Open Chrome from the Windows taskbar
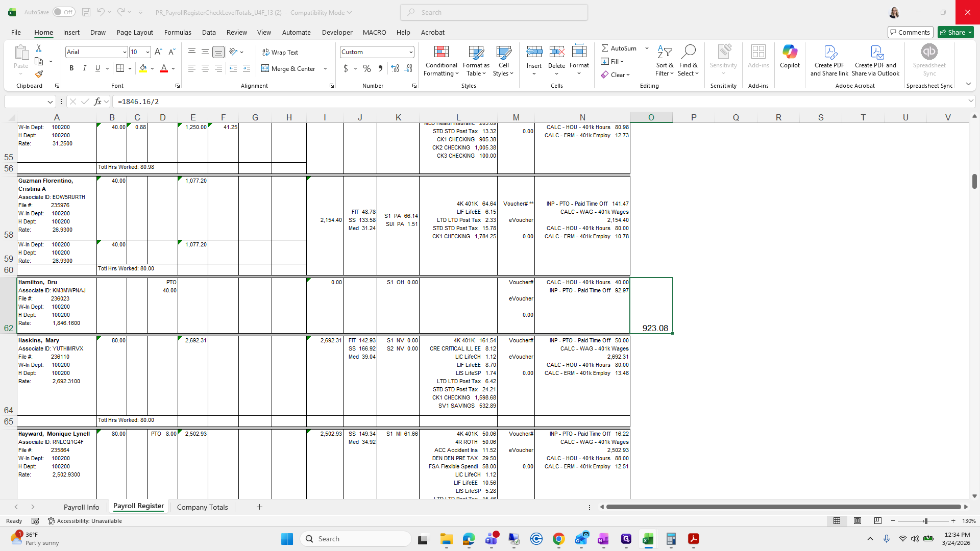 558,539
